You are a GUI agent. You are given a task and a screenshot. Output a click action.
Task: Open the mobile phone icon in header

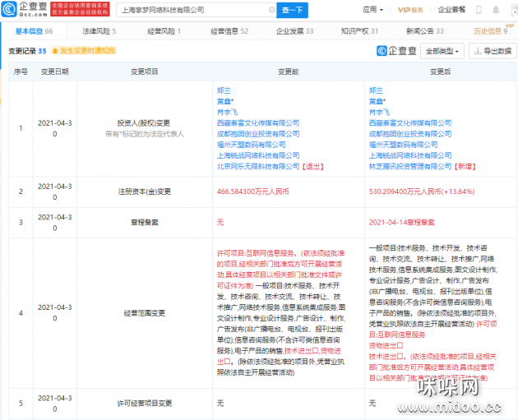point(479,10)
